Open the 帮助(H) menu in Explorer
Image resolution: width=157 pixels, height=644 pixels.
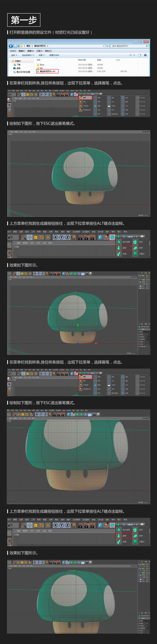(x=48, y=51)
